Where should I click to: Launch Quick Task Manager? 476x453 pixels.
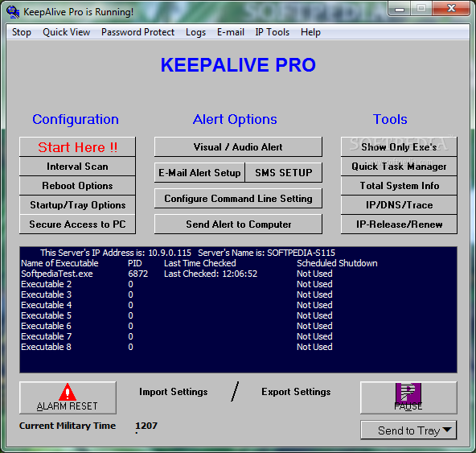399,167
